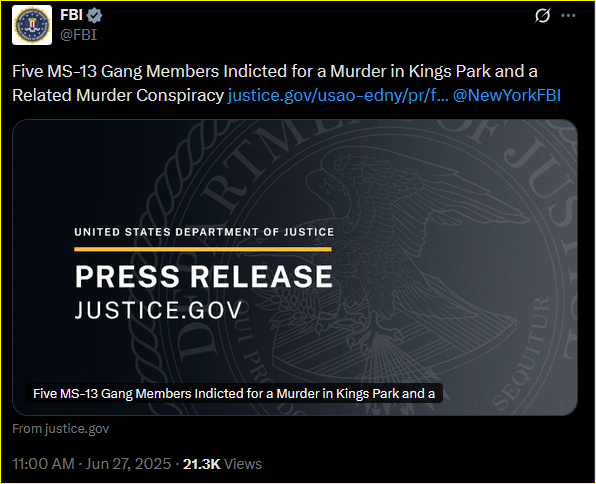Click the verified badge beside FBI

(94, 16)
